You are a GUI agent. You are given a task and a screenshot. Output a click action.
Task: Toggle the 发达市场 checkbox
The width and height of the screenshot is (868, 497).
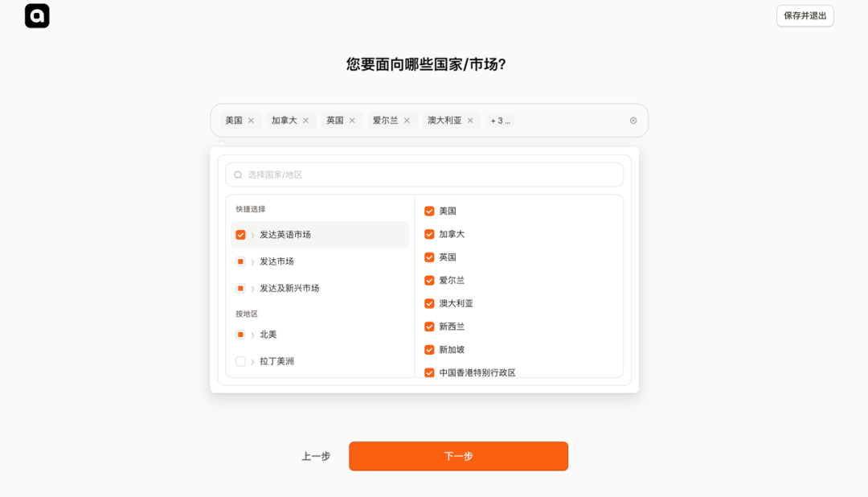(240, 261)
